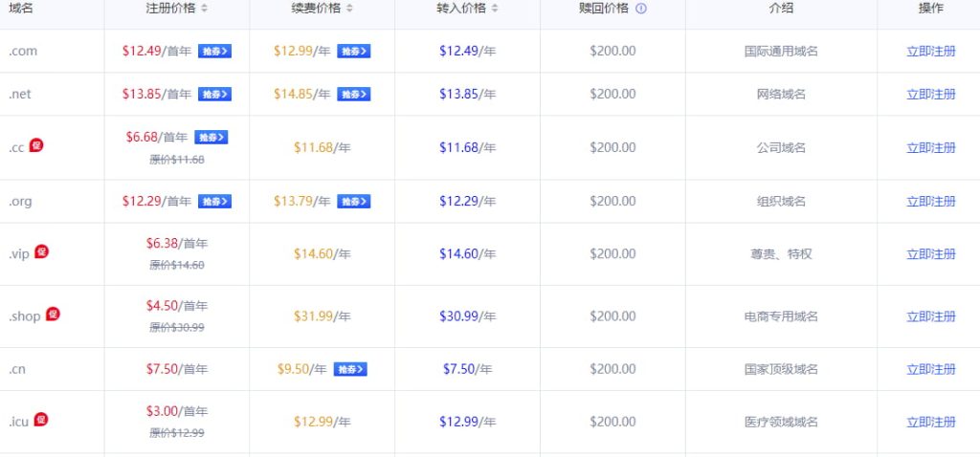The image size is (980, 457).
Task: Sort the table by 转入价格
Action: [x=494, y=9]
